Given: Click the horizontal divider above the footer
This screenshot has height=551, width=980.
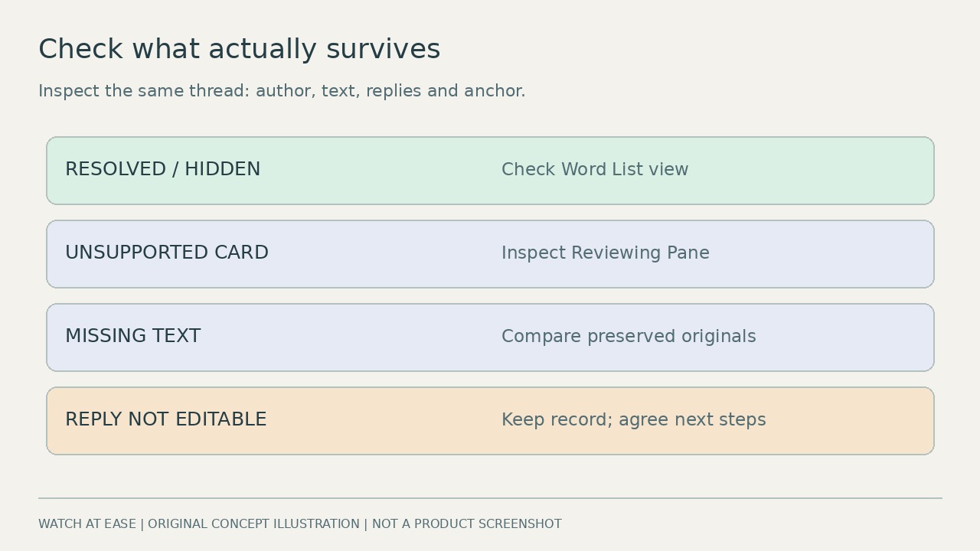Looking at the screenshot, I should [x=490, y=498].
